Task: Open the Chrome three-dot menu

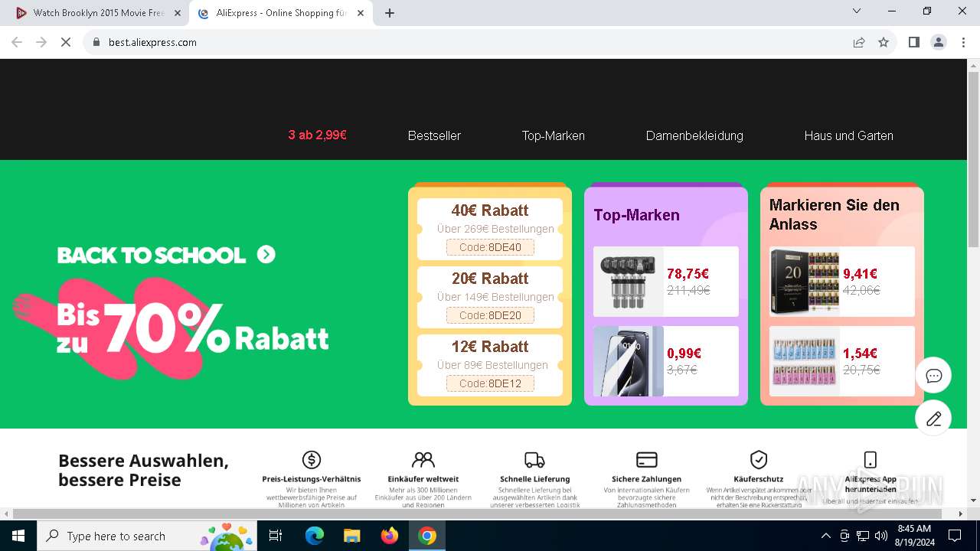Action: tap(962, 42)
